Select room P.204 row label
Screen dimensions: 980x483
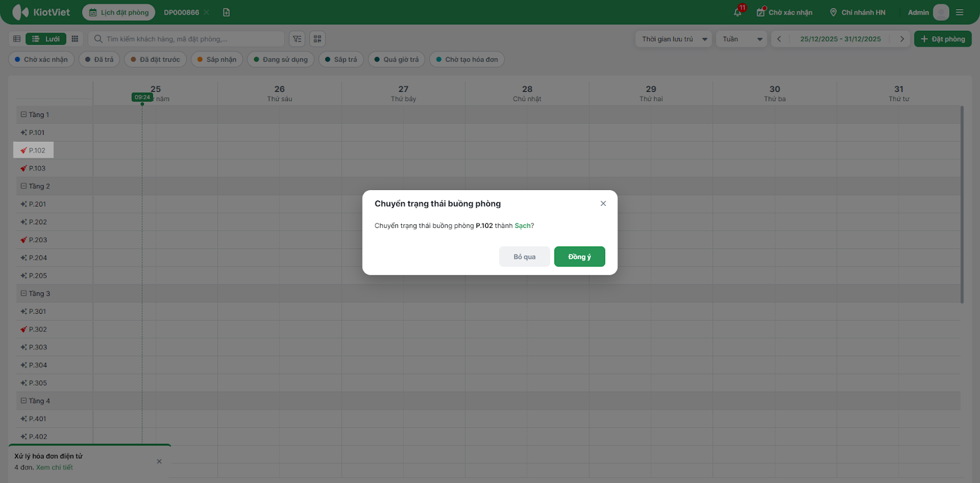[38, 258]
